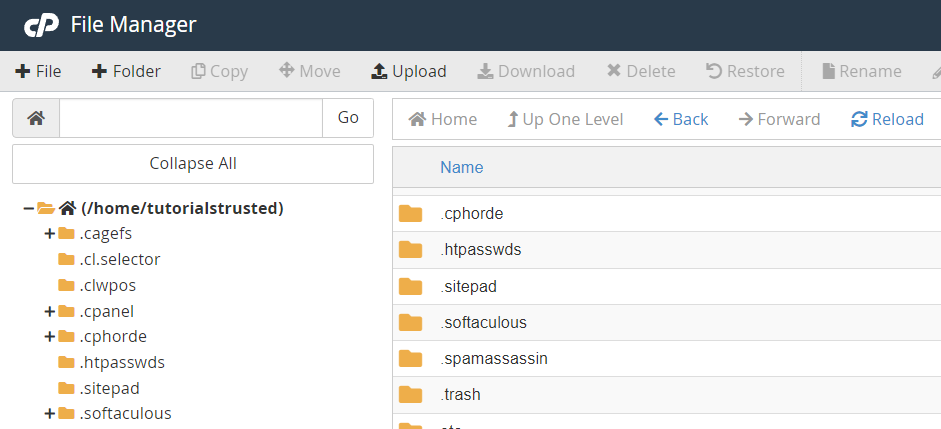Click folder icon beside .cl.selector in tree
Screen dimensions: 941x429
pos(66,259)
